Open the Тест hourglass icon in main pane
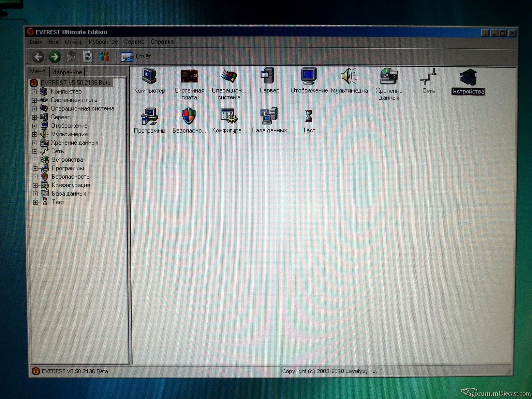The width and height of the screenshot is (532, 399). [309, 121]
